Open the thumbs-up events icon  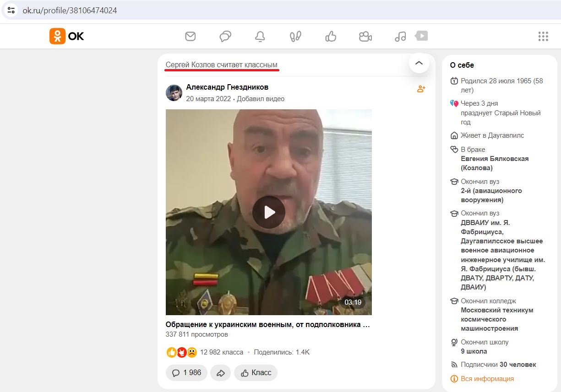click(331, 36)
